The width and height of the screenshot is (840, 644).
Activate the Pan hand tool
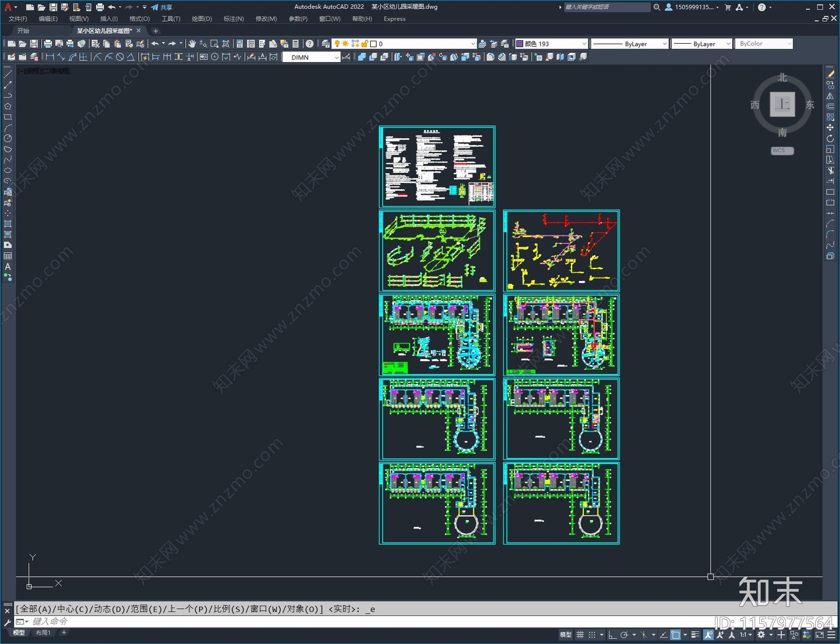[x=192, y=44]
